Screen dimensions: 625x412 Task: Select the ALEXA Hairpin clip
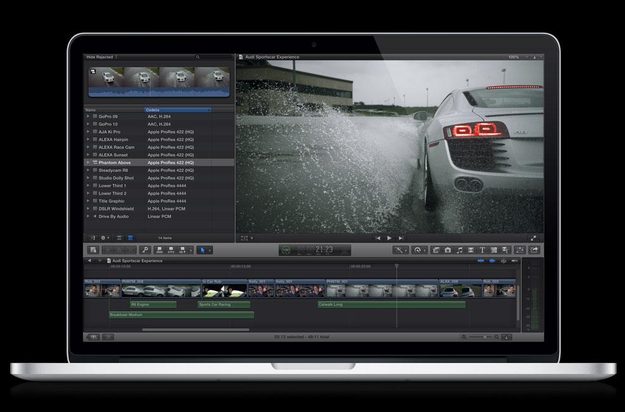point(159,139)
